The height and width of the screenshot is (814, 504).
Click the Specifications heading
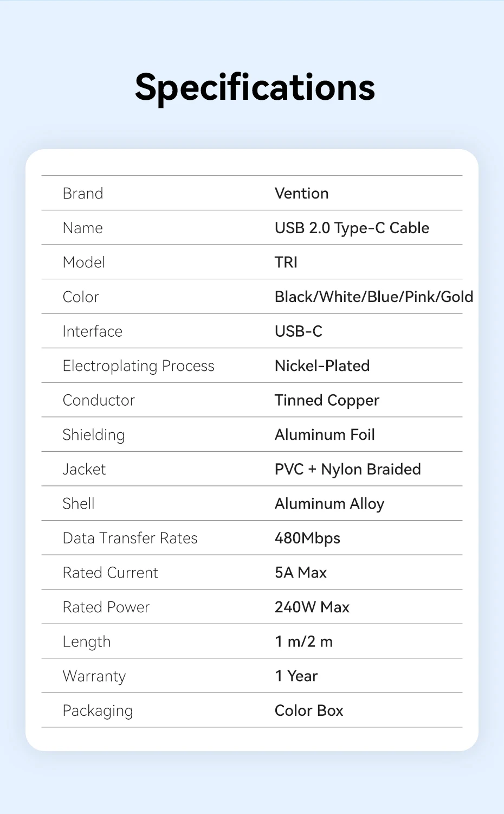[255, 87]
